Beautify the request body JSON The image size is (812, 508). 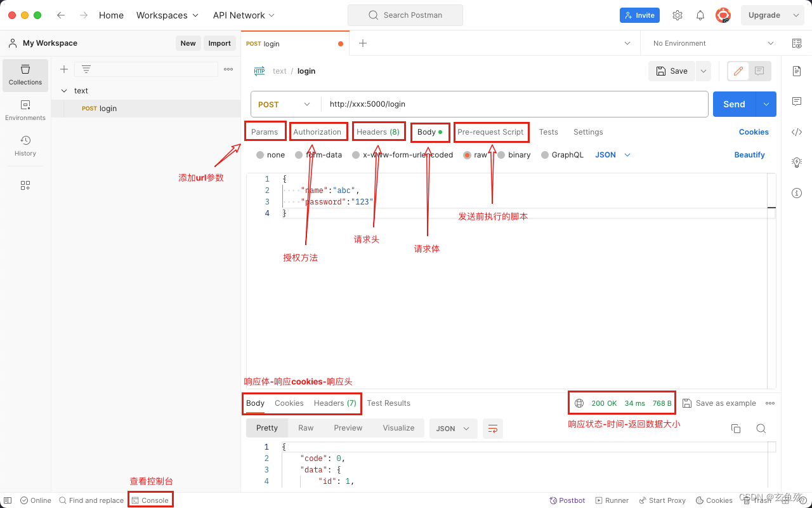pyautogui.click(x=750, y=155)
